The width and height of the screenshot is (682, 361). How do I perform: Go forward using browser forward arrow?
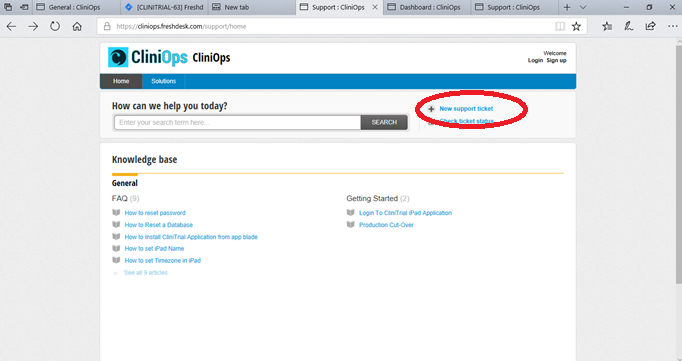33,27
